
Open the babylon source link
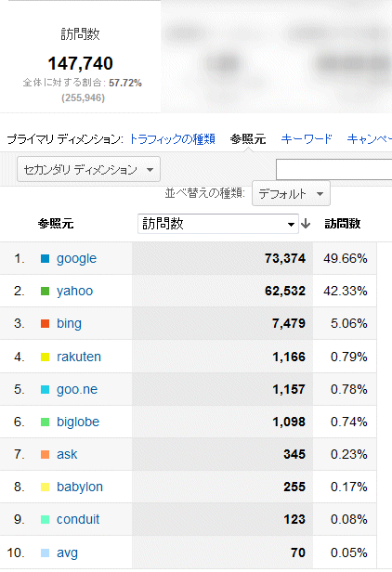coord(80,487)
